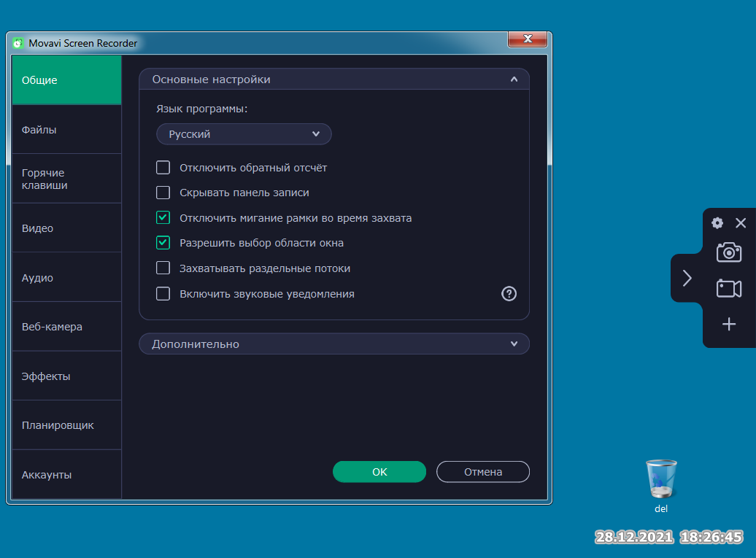This screenshot has height=558, width=756.
Task: Uncheck Отключить мигание рамки во время захвата
Action: pyautogui.click(x=163, y=217)
